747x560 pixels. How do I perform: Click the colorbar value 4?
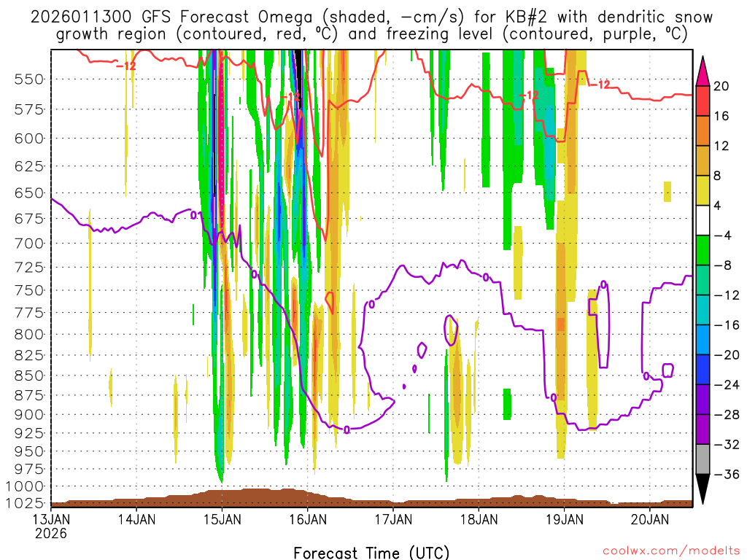(718, 206)
